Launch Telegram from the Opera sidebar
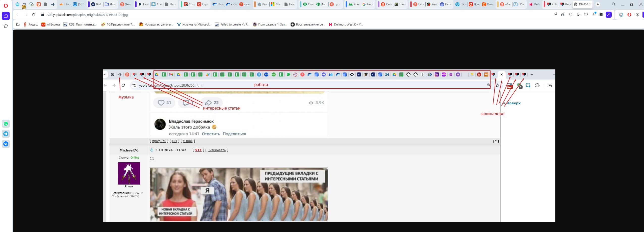The height and width of the screenshot is (232, 644). (6, 134)
